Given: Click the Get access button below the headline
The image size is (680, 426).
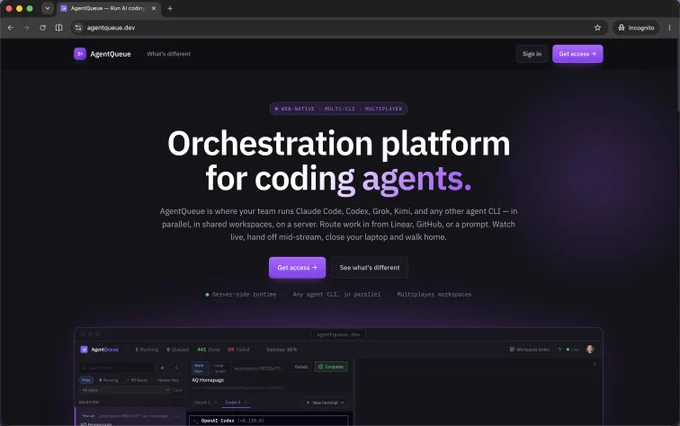Looking at the screenshot, I should (297, 268).
